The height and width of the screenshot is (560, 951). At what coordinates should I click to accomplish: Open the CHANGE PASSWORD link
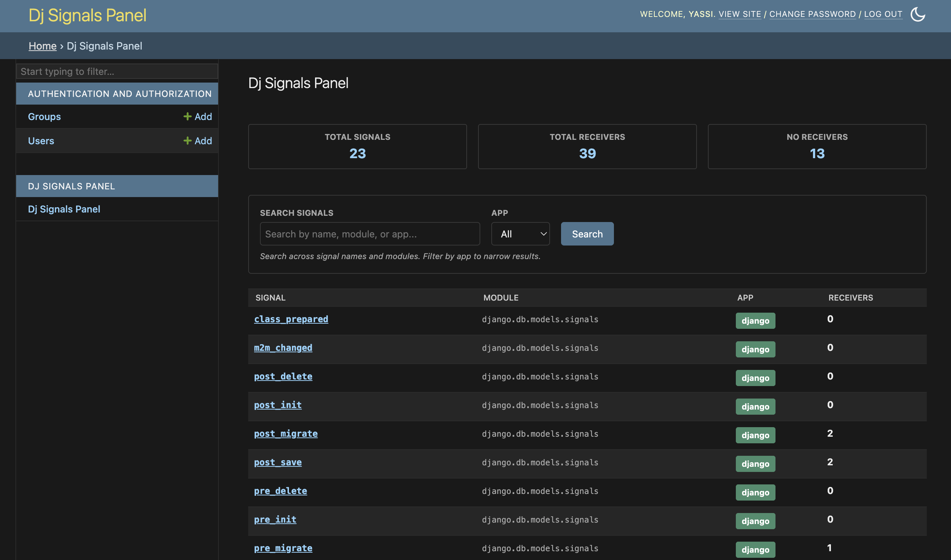pyautogui.click(x=812, y=14)
